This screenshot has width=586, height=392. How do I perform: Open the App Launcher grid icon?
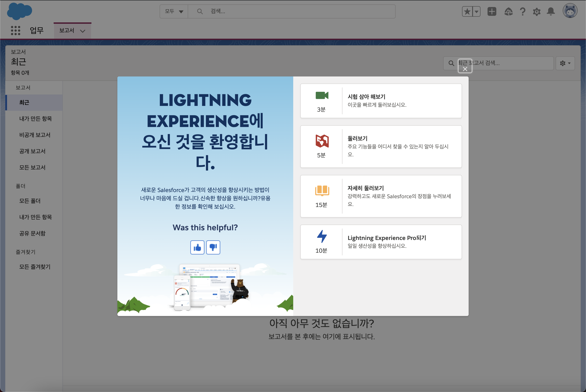pos(16,31)
